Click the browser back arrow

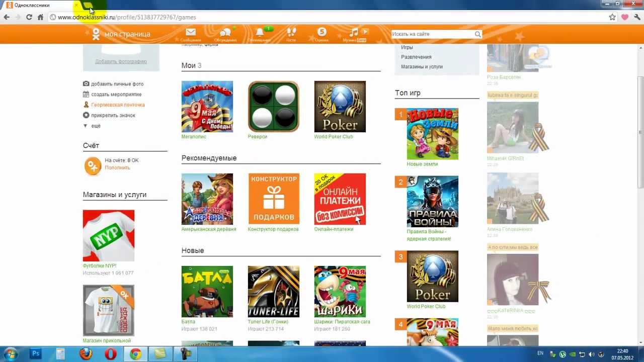[x=7, y=17]
